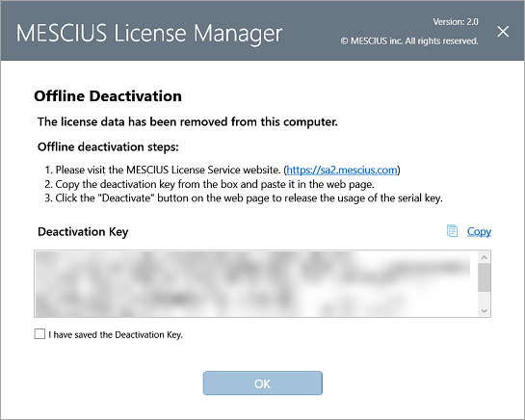Click the scrollbar thumb in the key box

point(485,277)
